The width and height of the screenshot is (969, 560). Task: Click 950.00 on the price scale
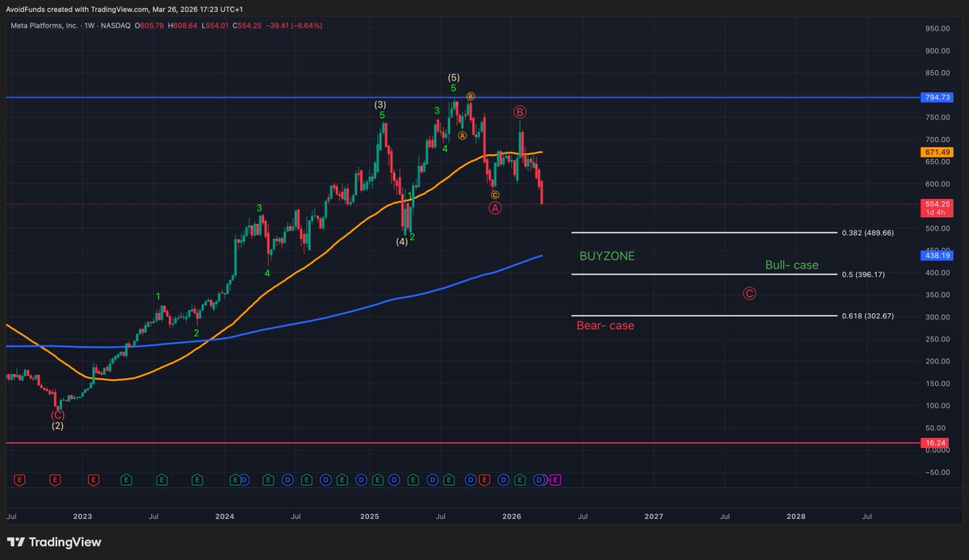click(x=938, y=29)
